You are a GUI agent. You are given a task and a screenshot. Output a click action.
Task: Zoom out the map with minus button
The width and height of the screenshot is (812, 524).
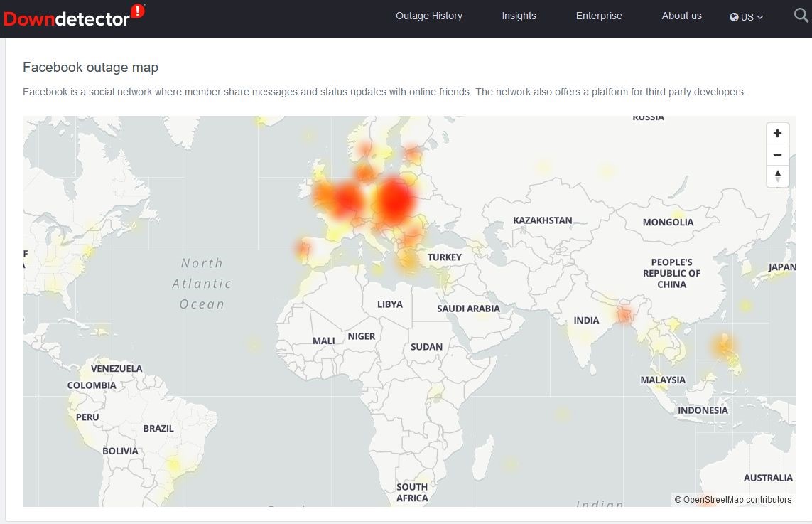coord(777,154)
